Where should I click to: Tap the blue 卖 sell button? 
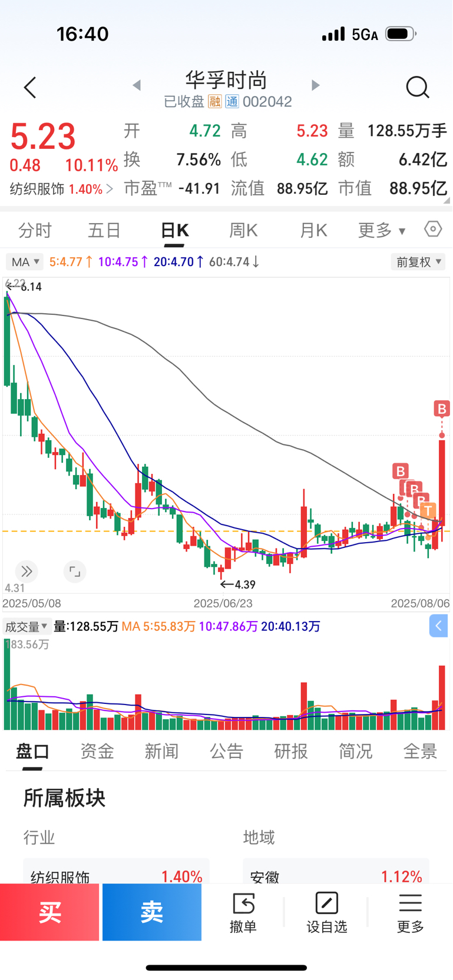pos(152,912)
